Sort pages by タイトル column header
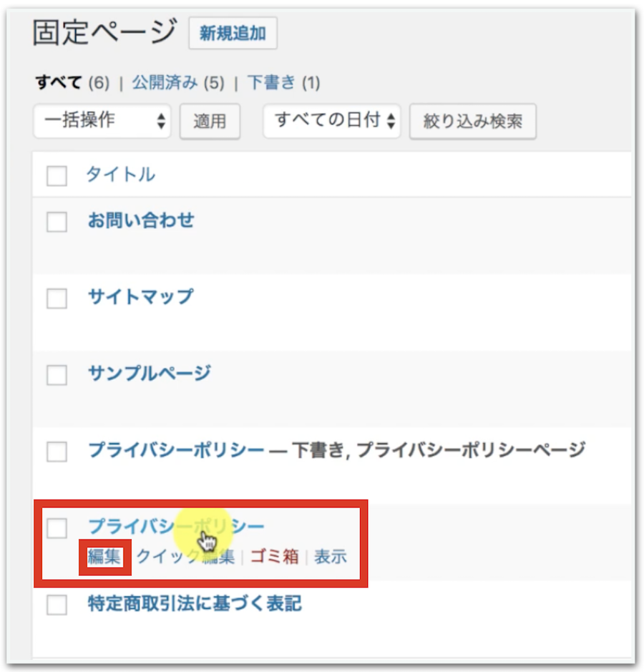Image resolution: width=644 pixels, height=672 pixels. click(120, 175)
